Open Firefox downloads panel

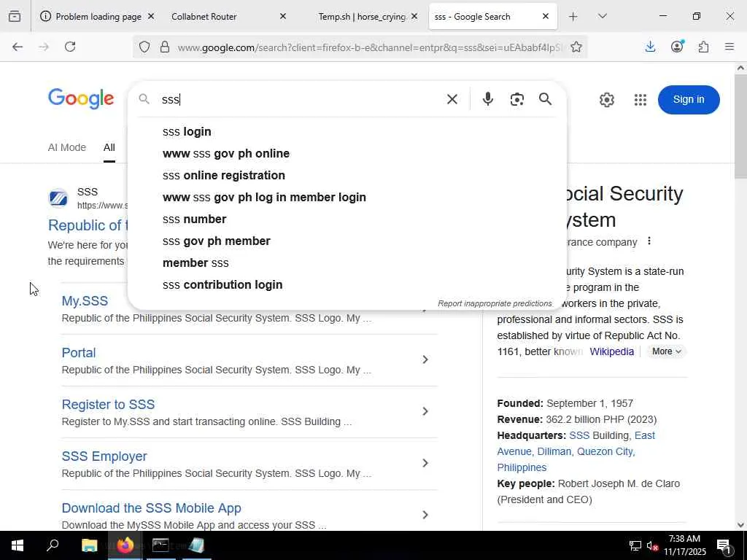point(650,47)
